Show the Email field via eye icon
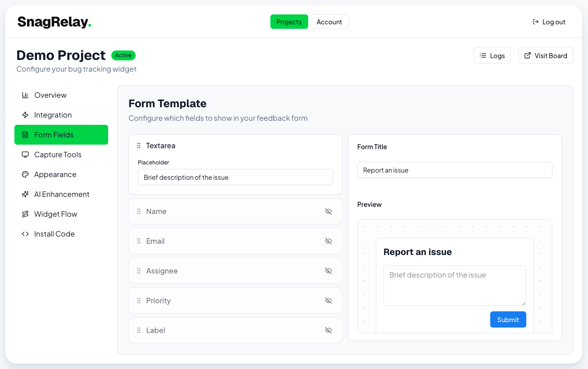 (328, 241)
